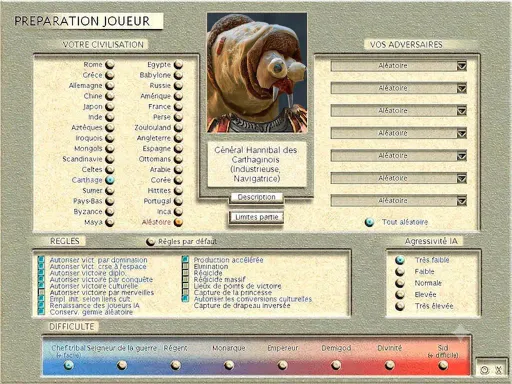Set difficulty to Régent
This screenshot has height=384, width=512.
[176, 365]
